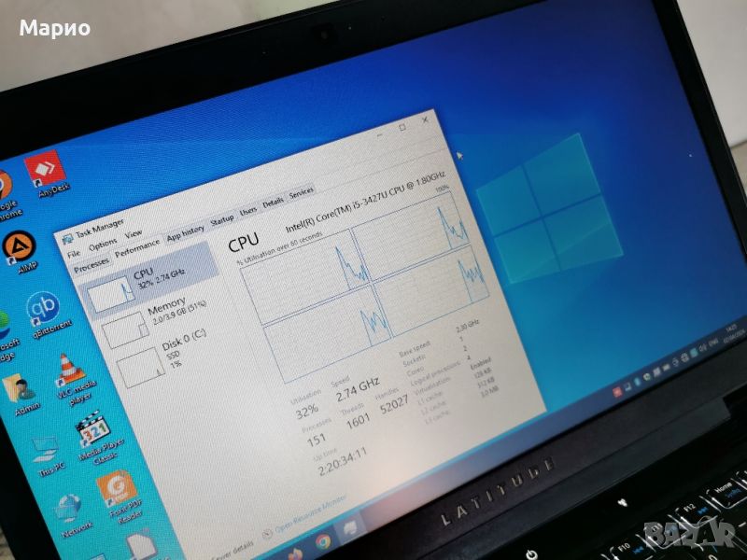Open the File menu in Task Manager

tap(74, 255)
